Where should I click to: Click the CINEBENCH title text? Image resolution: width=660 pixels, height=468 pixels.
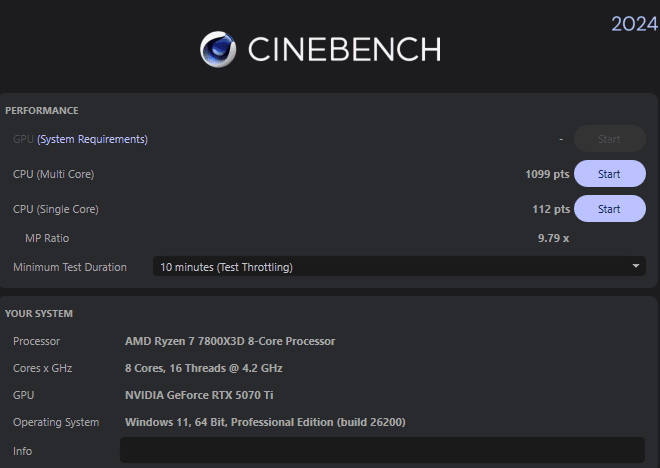[344, 49]
